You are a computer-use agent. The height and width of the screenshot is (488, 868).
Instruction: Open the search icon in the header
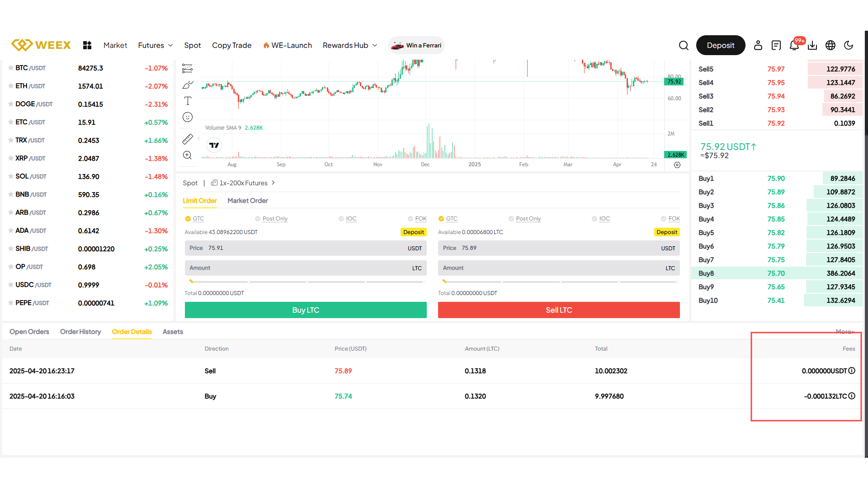(684, 45)
